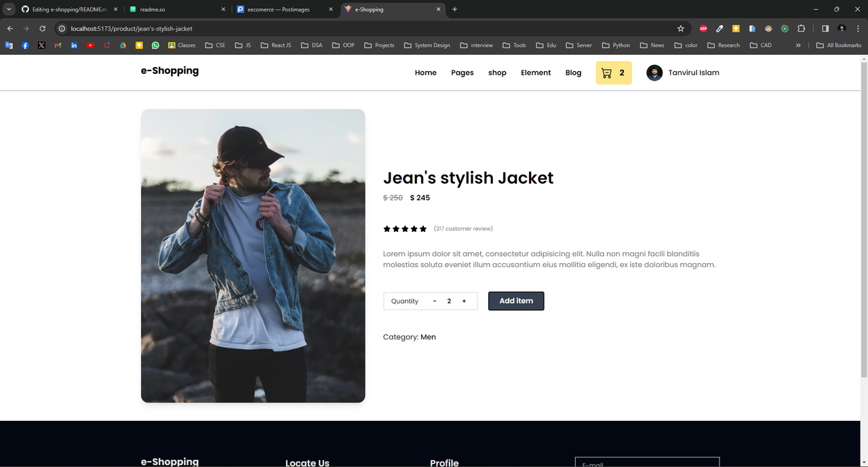Image resolution: width=868 pixels, height=467 pixels.
Task: Activate the color picker eyedropper extension
Action: pos(719,28)
